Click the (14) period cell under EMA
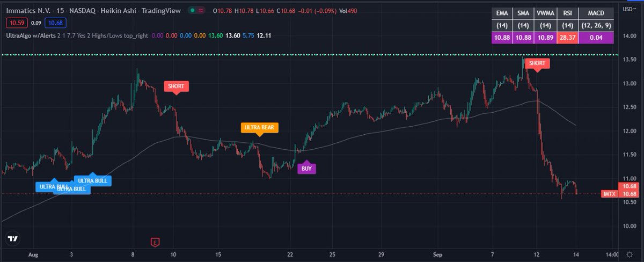 (503, 27)
